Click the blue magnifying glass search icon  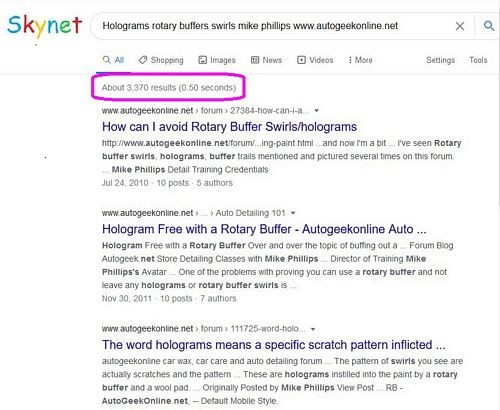489,26
